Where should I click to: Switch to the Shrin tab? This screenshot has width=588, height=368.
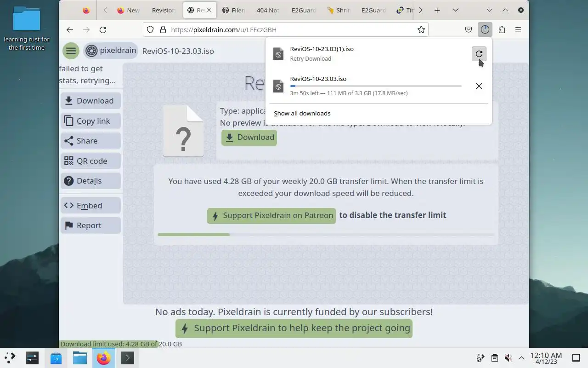(339, 10)
